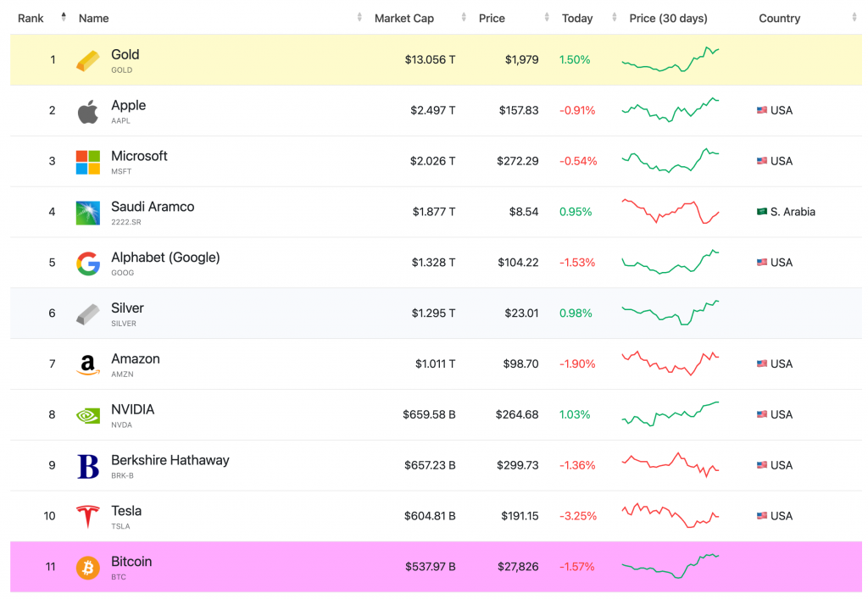Viewport: 868px width, 599px height.
Task: Click Silver's price $23.01
Action: point(521,313)
